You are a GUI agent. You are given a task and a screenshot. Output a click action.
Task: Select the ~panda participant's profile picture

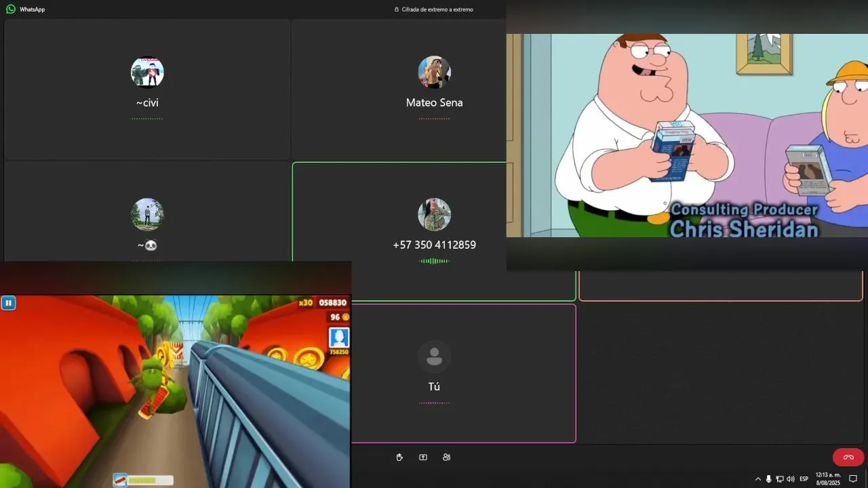[x=147, y=214]
